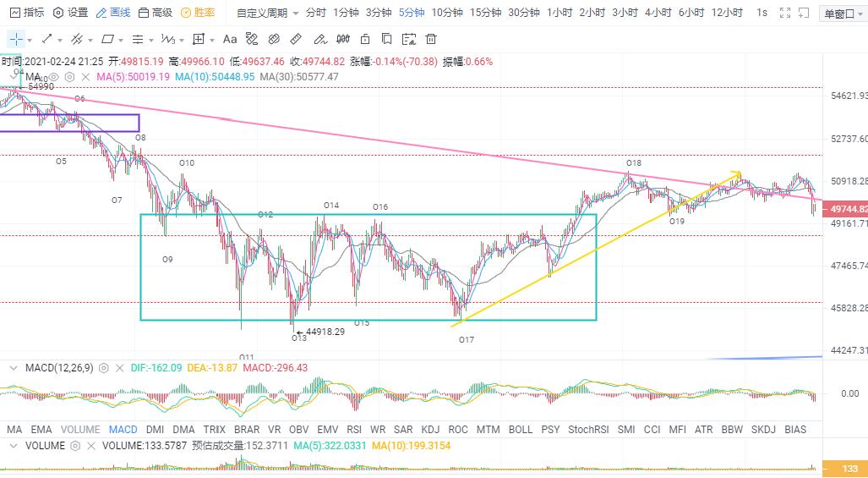This screenshot has width=868, height=478.
Task: Toggle the highlighted MACD indicator
Action: [x=123, y=429]
